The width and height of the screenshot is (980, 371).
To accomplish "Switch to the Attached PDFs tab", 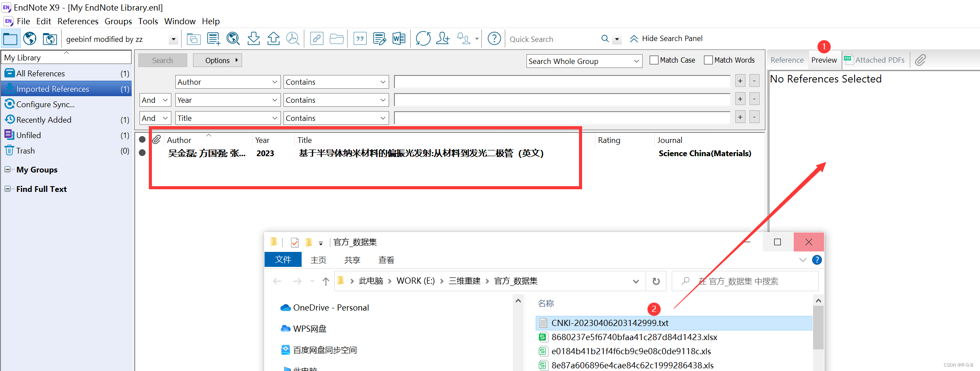I will pyautogui.click(x=875, y=60).
